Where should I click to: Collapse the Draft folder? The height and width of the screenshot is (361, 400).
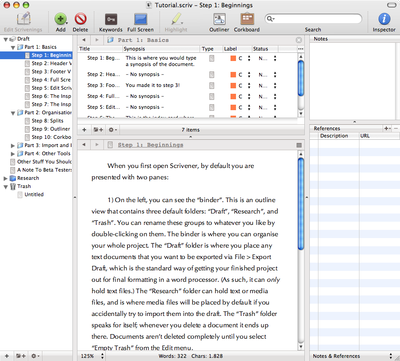5,39
